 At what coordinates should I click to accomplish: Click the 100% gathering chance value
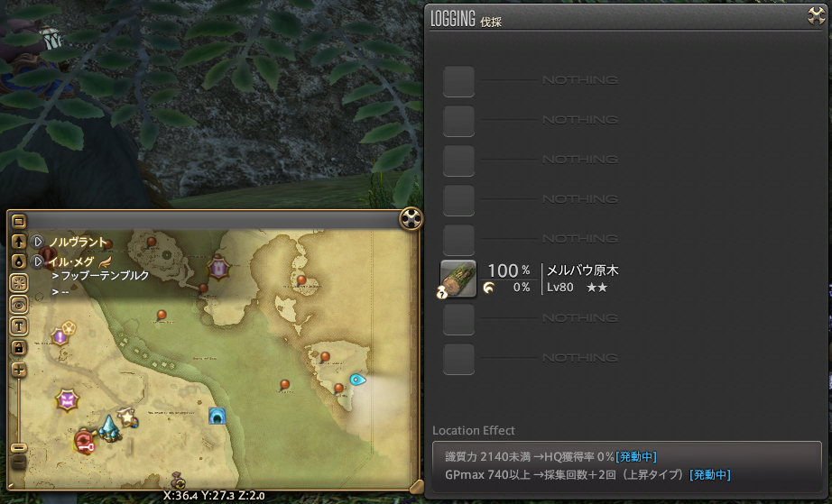point(508,270)
